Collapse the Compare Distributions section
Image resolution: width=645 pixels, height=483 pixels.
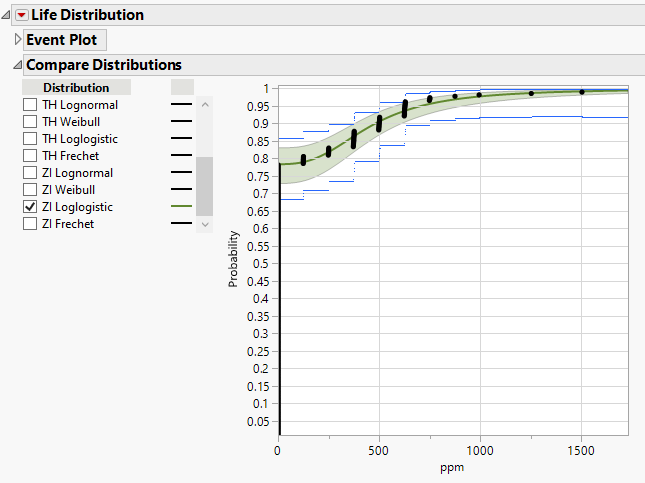17,65
